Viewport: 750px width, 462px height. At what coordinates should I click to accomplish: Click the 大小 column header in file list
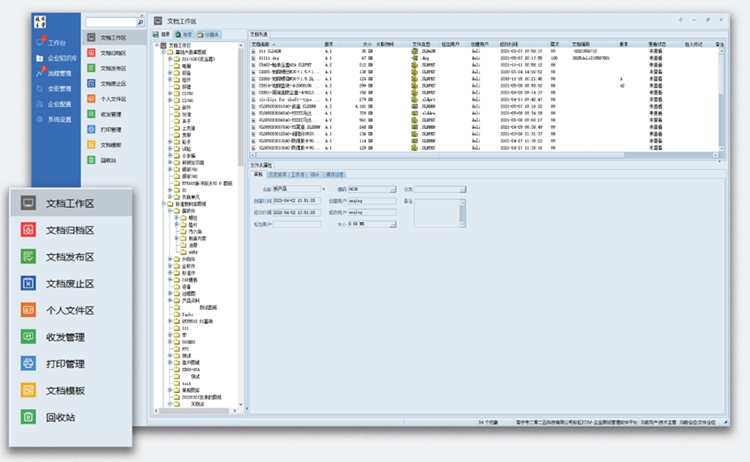(x=367, y=44)
